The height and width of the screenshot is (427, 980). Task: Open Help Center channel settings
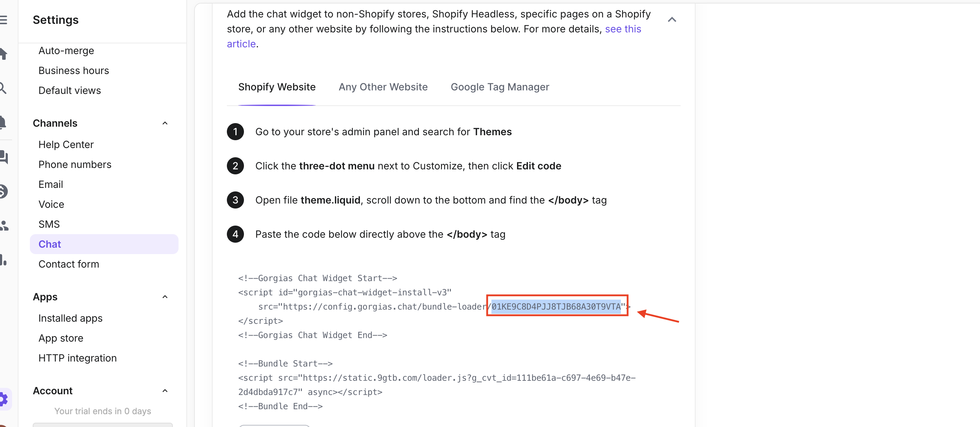[x=66, y=144]
